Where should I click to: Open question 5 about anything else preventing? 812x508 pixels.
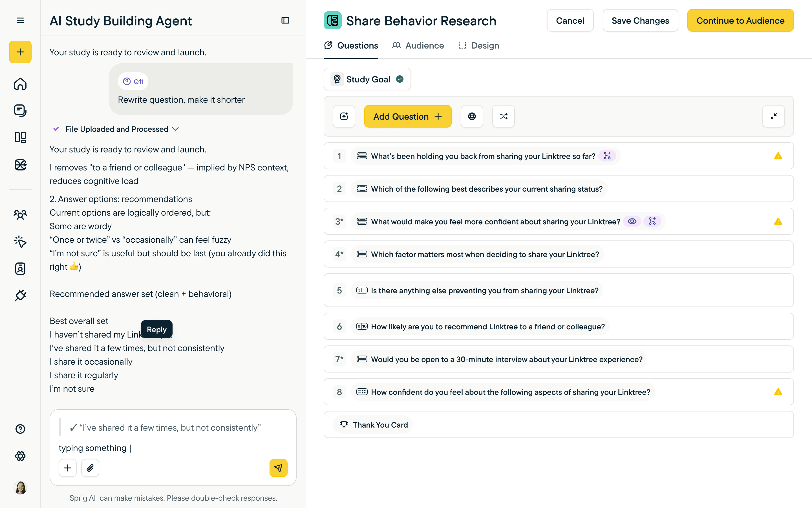(558, 290)
